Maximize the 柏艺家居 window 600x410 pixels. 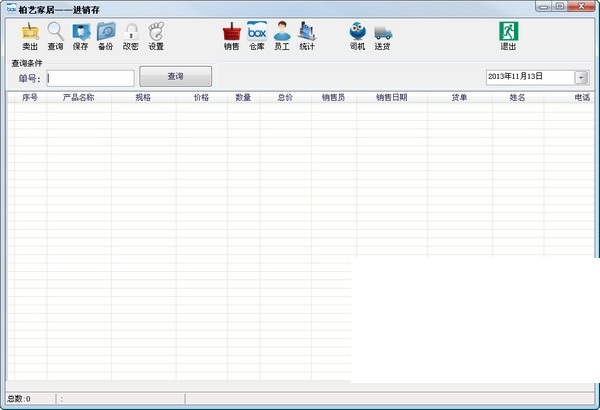560,6
